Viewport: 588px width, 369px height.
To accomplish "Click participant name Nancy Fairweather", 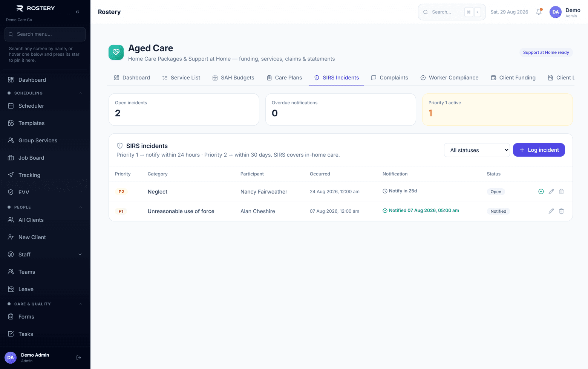I will tap(264, 192).
